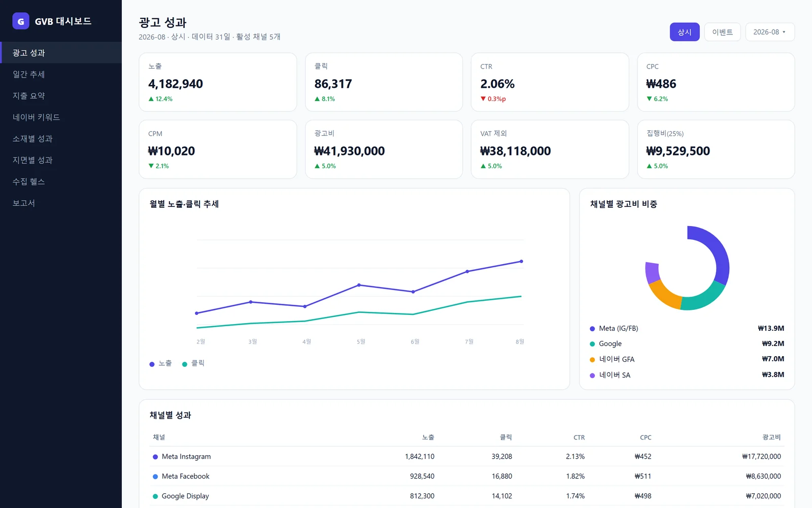Image resolution: width=812 pixels, height=508 pixels.
Task: Open 수집 헬스 sidebar item
Action: (x=61, y=181)
